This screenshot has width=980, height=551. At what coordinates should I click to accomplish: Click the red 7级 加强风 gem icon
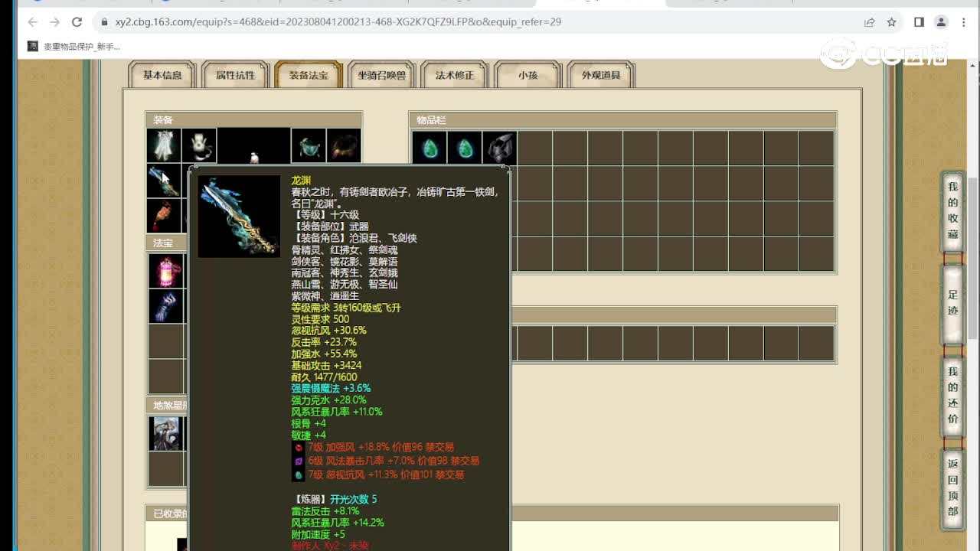tap(299, 447)
